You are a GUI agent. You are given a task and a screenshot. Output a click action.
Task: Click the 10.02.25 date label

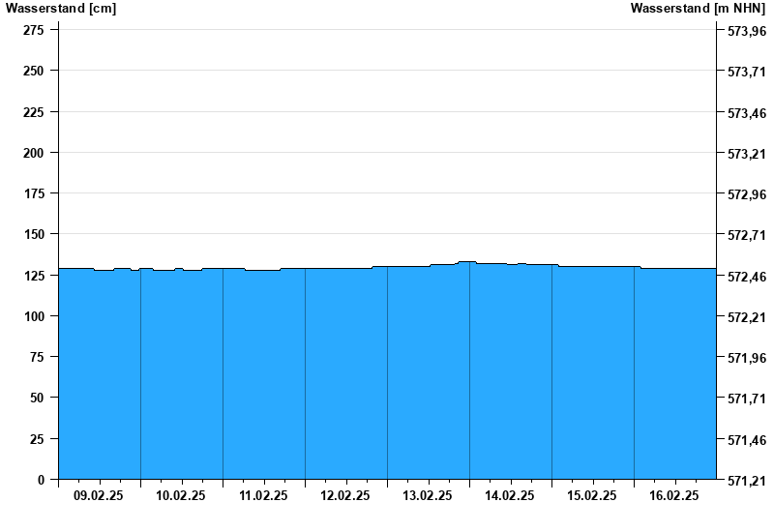pyautogui.click(x=181, y=496)
